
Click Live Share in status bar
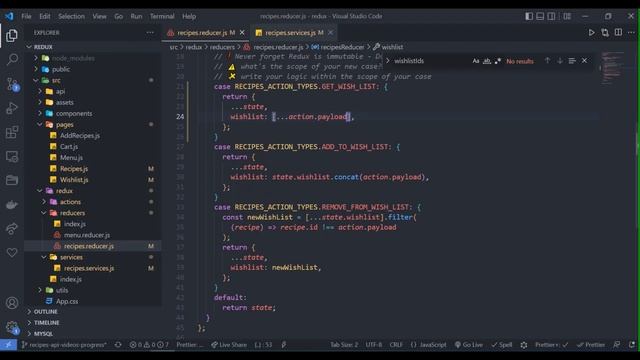click(229, 345)
